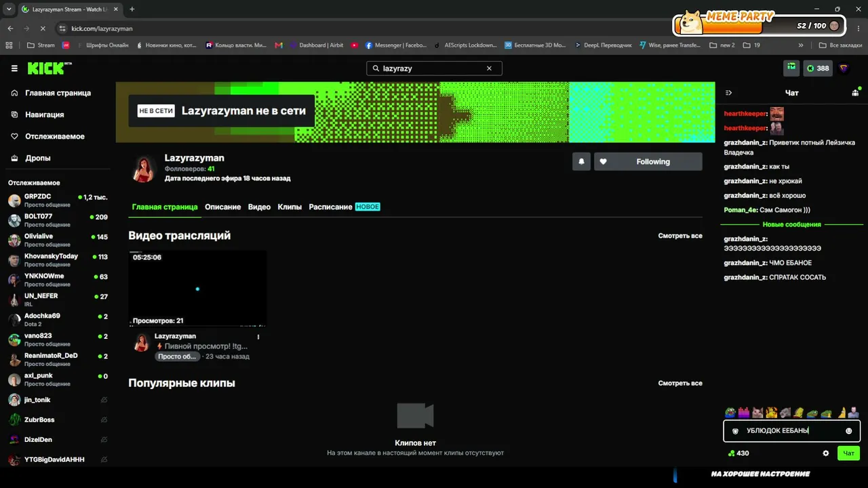868x488 pixels.
Task: Click the Просто об... category tag
Action: (177, 357)
